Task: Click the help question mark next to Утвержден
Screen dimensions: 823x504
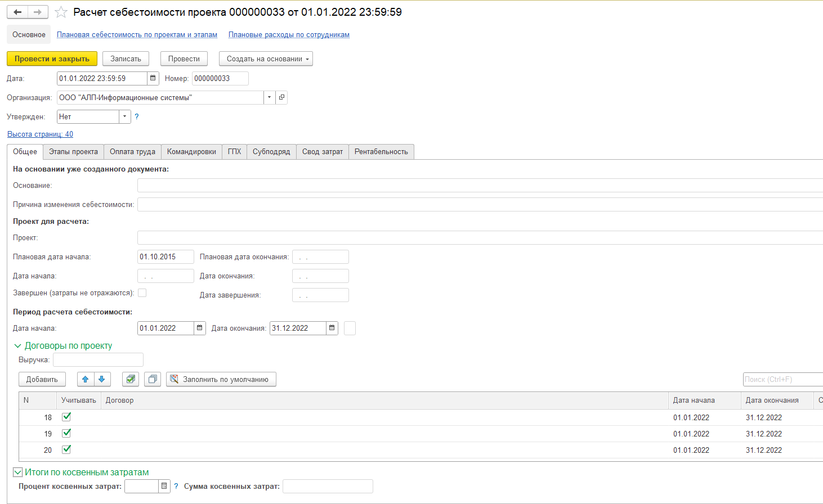Action: 136,116
